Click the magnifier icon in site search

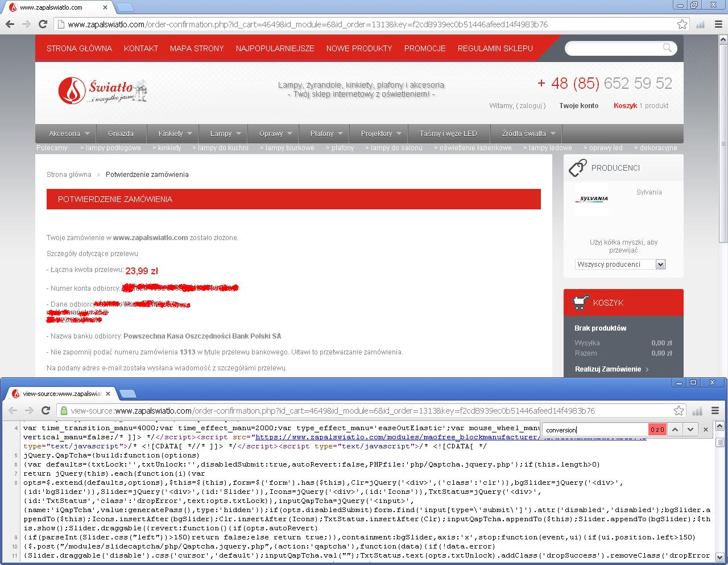[x=667, y=48]
